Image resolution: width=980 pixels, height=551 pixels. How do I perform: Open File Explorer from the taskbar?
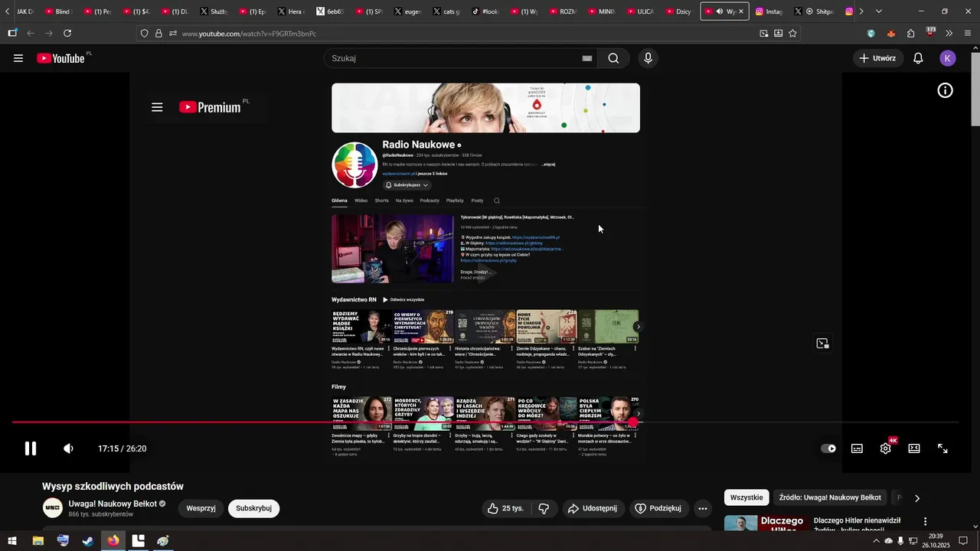click(38, 540)
